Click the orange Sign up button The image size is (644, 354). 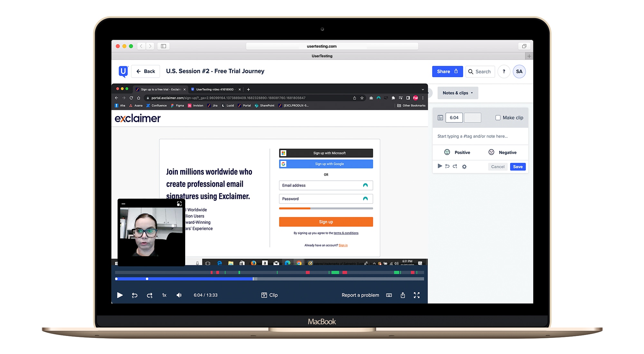point(326,222)
